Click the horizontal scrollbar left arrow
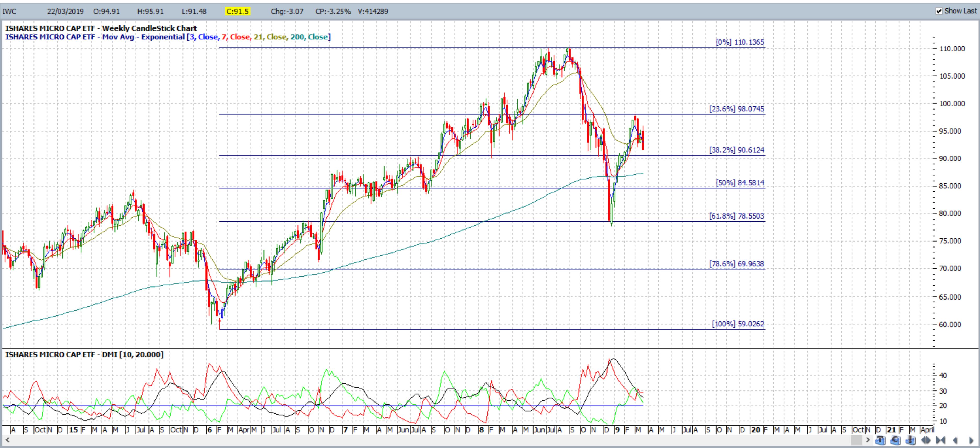The image size is (980, 448). pos(7,440)
